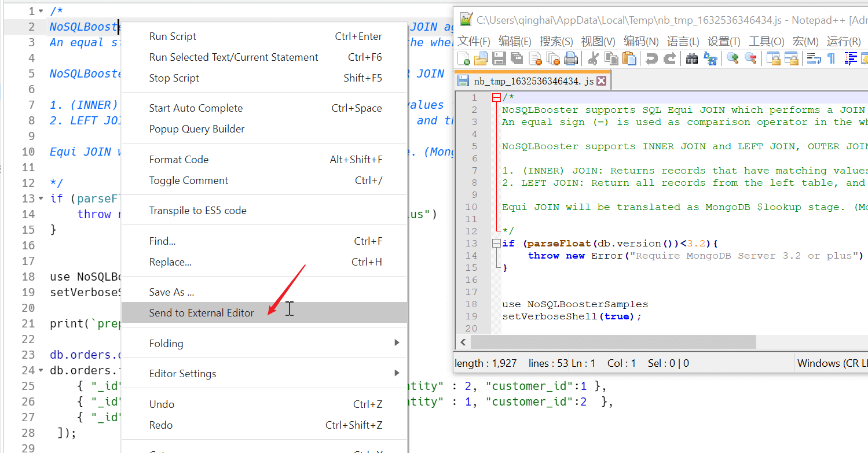Choose Transpile to ES5 code
Viewport: 868px width, 453px height.
coord(265,211)
